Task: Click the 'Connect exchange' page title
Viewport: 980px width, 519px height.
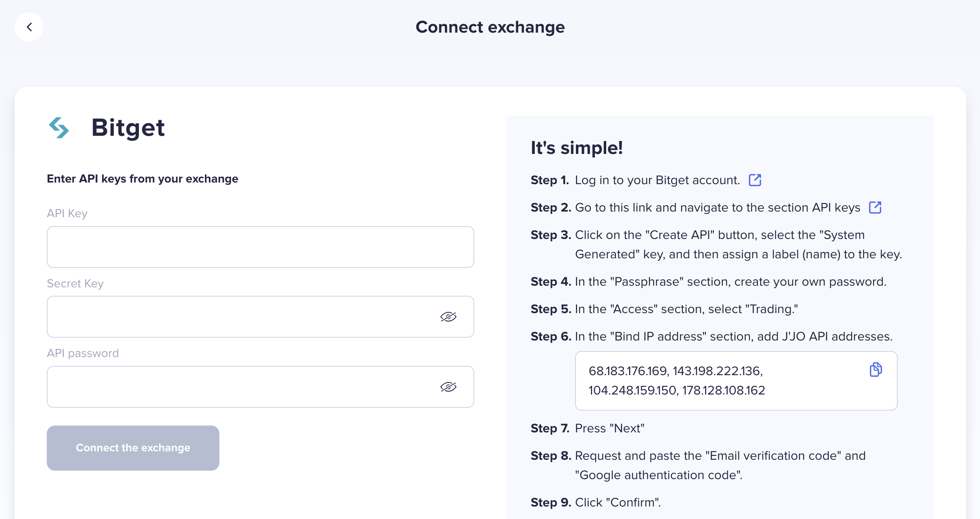Action: (x=490, y=27)
